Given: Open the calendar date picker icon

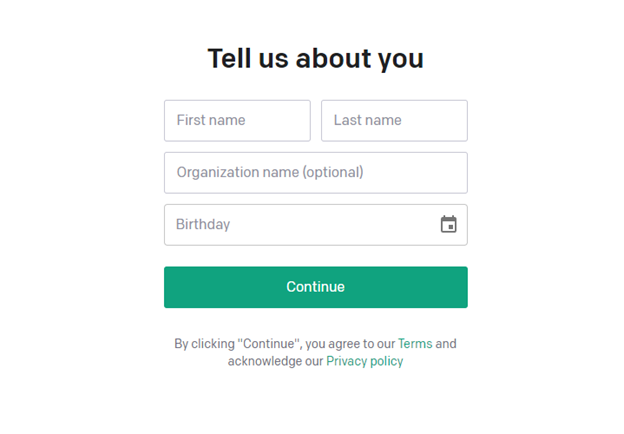Looking at the screenshot, I should pos(448,225).
